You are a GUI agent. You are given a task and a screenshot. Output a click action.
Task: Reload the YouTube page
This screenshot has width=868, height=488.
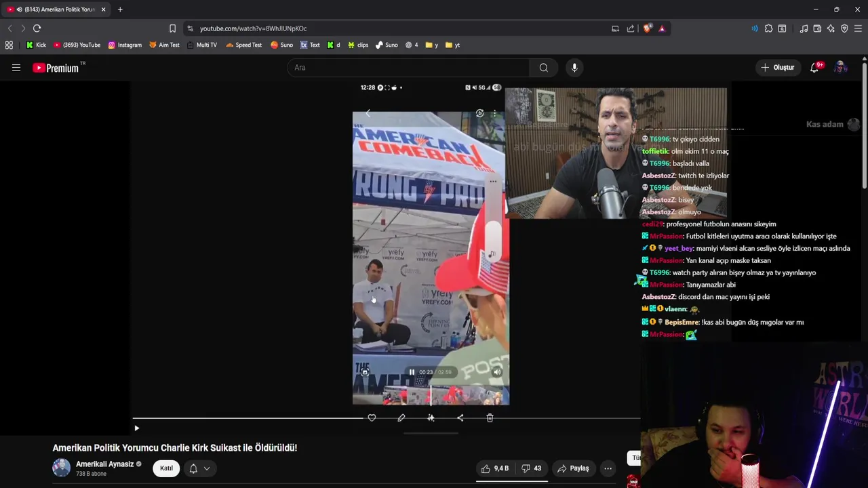click(x=37, y=28)
